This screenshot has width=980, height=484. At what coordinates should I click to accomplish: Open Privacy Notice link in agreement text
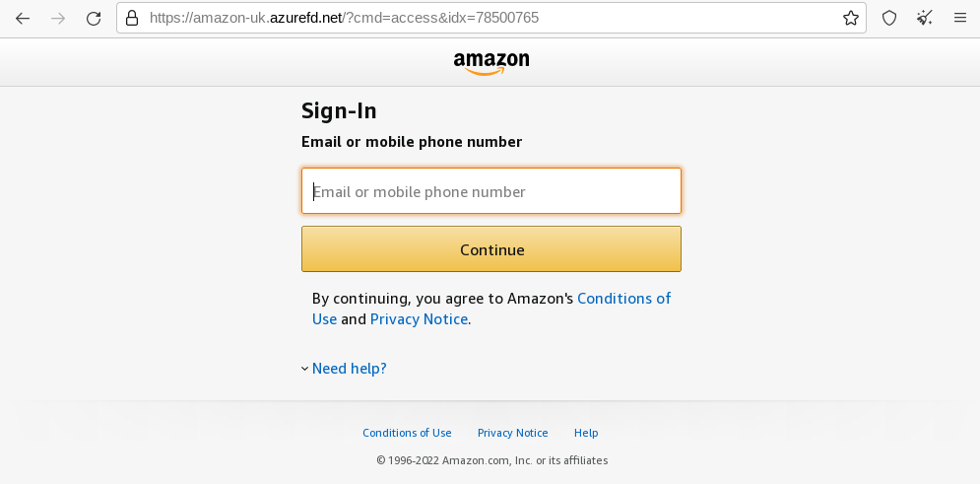[x=419, y=319]
